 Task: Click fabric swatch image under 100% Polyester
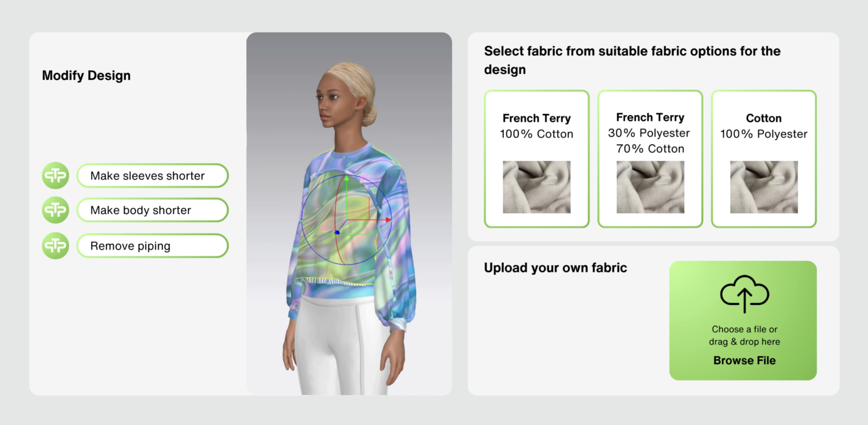tap(764, 187)
